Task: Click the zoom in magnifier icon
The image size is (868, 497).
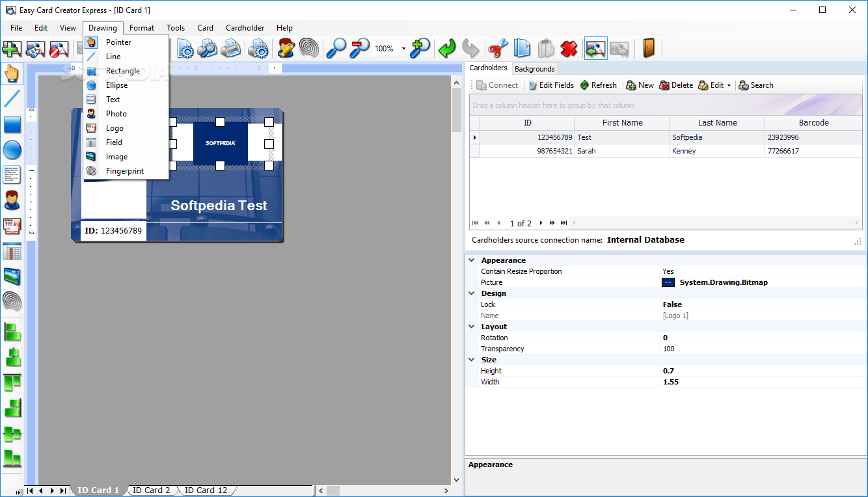Action: [x=420, y=48]
